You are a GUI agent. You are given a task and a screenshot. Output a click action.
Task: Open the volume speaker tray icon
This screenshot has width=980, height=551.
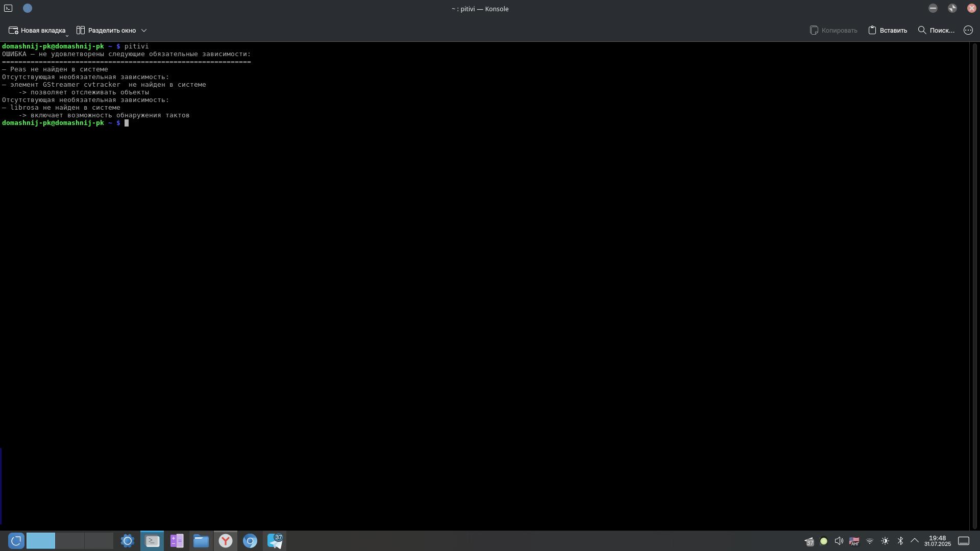click(x=839, y=541)
